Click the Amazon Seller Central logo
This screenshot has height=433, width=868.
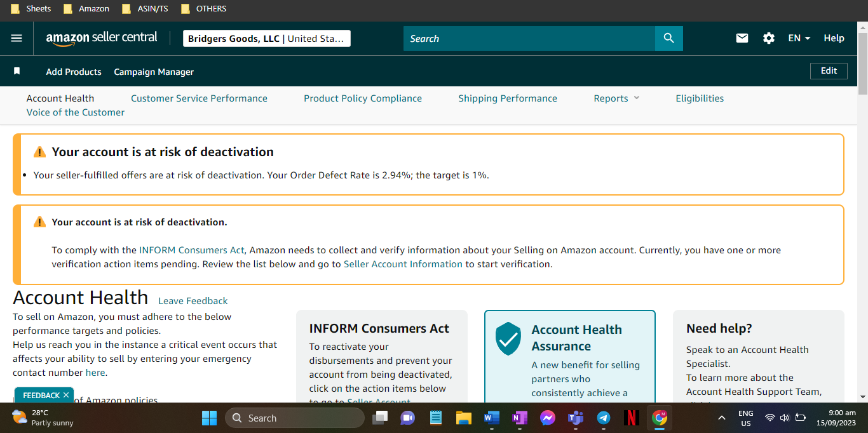click(x=102, y=38)
